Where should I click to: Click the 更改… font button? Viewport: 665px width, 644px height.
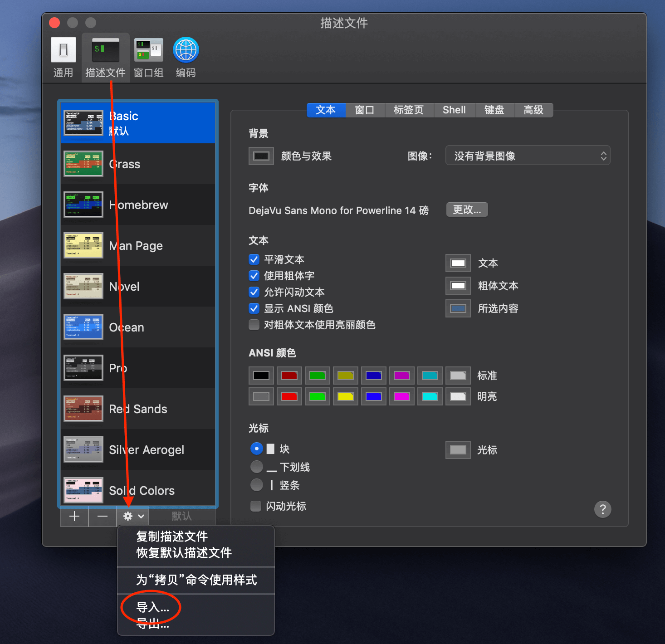[467, 210]
